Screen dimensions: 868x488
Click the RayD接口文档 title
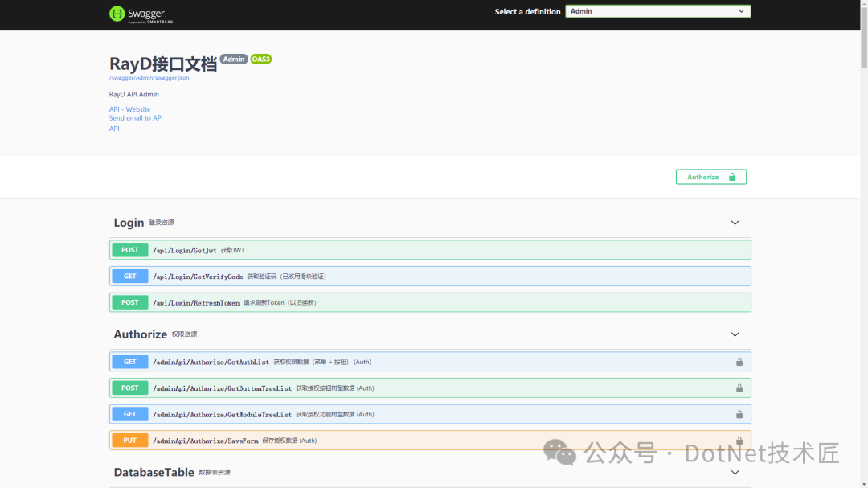pos(162,64)
